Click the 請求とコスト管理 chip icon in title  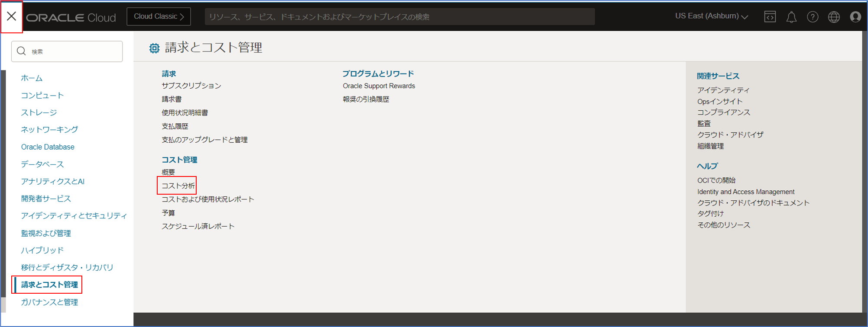154,48
